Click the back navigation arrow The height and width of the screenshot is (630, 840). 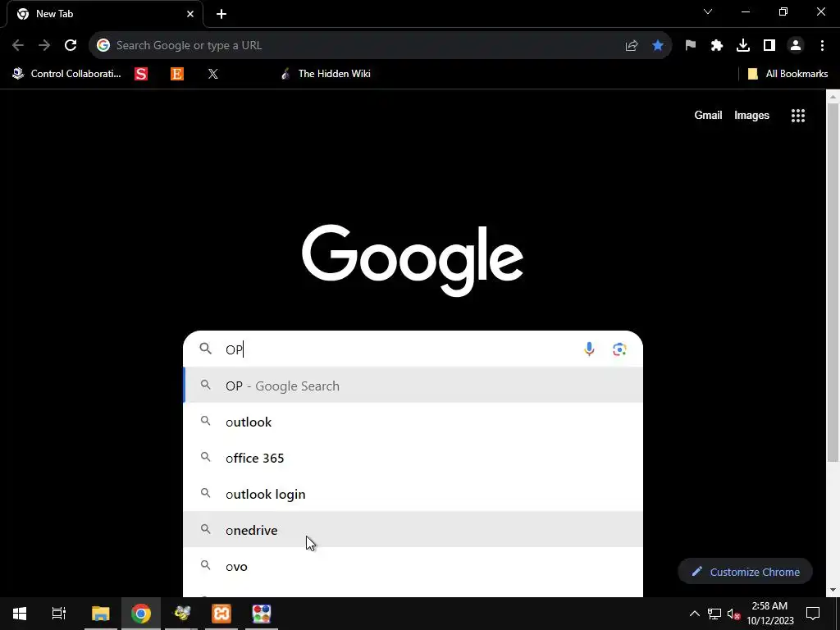[x=18, y=46]
